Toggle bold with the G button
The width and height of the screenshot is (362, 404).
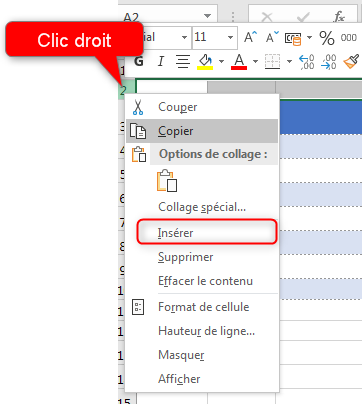pyautogui.click(x=139, y=61)
